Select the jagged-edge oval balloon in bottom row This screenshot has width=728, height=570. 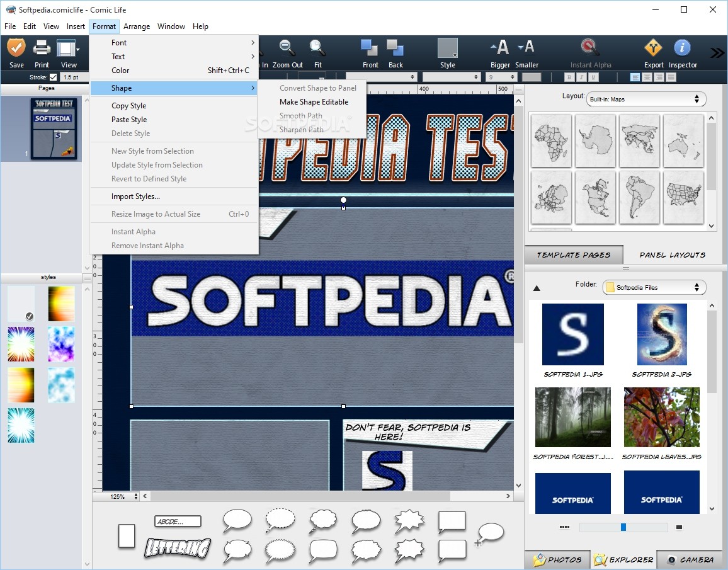click(280, 551)
